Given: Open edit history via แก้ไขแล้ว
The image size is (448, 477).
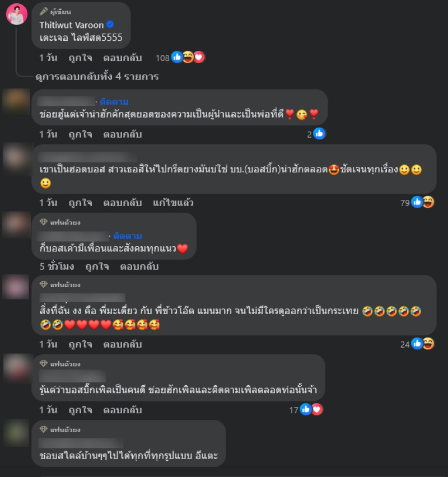Looking at the screenshot, I should (173, 203).
